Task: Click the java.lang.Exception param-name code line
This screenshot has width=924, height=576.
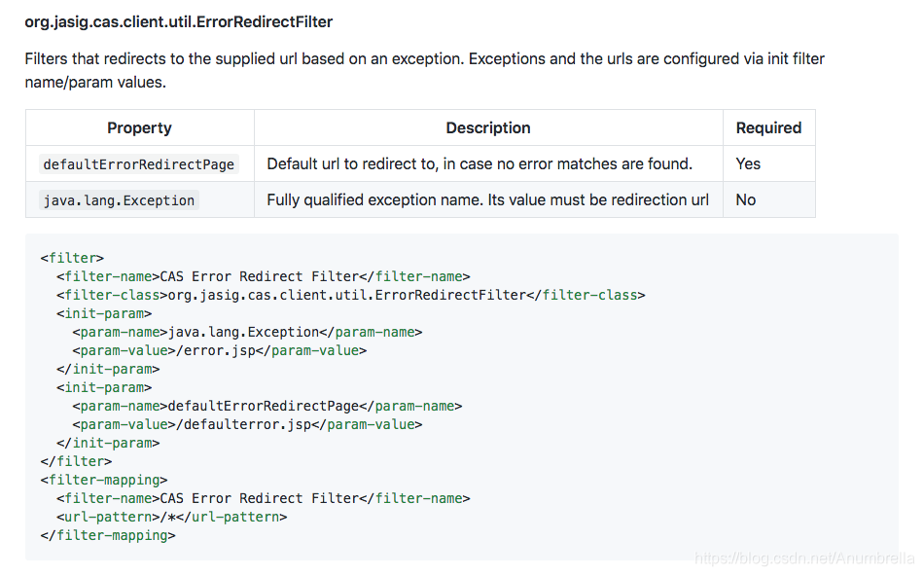Action: [247, 332]
